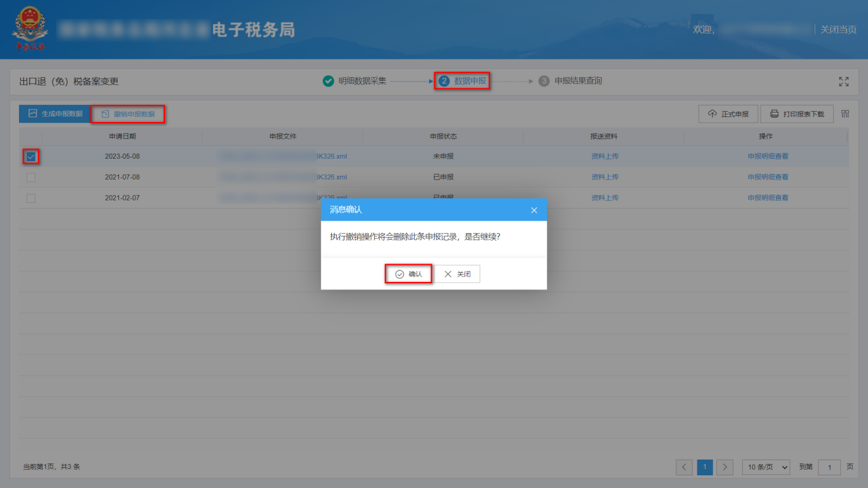This screenshot has height=488, width=868.
Task: Open the column settings icon beside 打印报表下载
Action: [845, 113]
